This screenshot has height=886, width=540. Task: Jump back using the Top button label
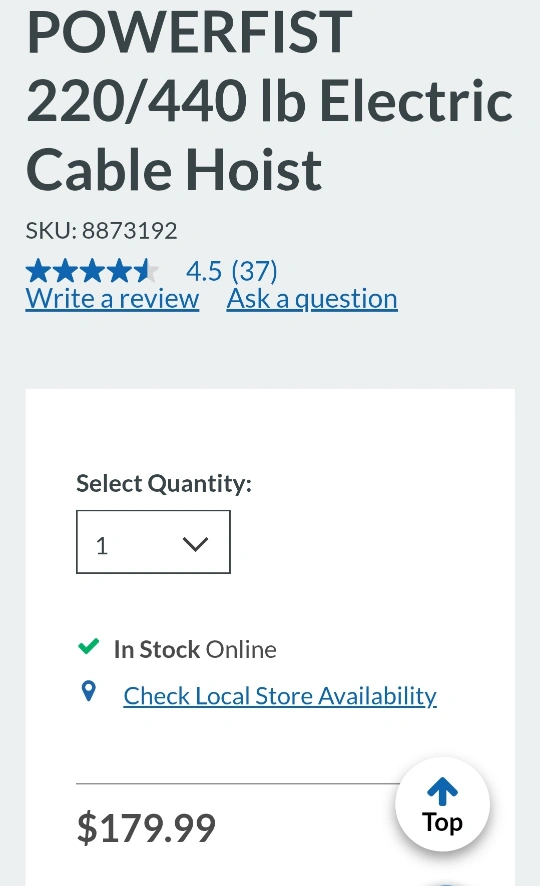pyautogui.click(x=442, y=823)
